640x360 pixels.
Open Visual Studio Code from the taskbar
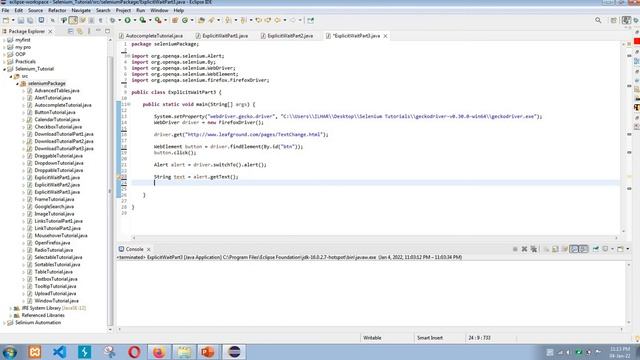pyautogui.click(x=60, y=352)
